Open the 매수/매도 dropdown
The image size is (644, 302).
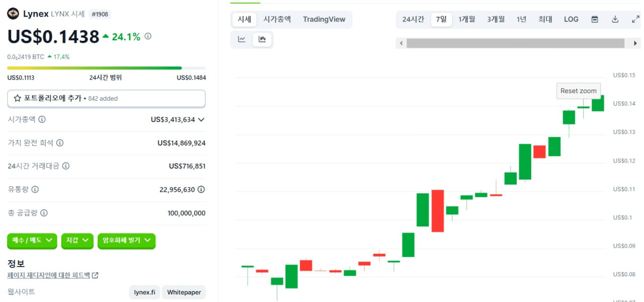(32, 241)
